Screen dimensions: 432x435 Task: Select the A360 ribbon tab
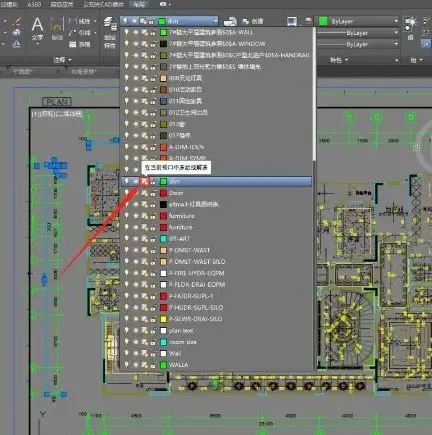click(x=34, y=4)
